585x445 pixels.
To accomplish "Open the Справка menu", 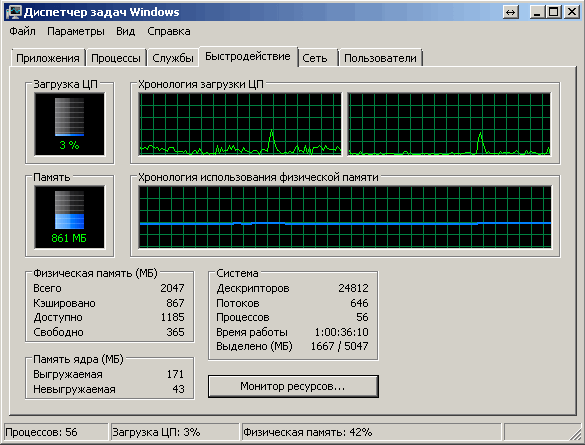I will tap(169, 31).
